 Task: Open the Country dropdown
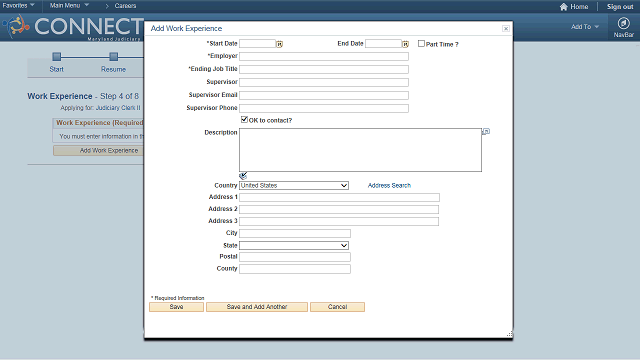pyautogui.click(x=294, y=186)
